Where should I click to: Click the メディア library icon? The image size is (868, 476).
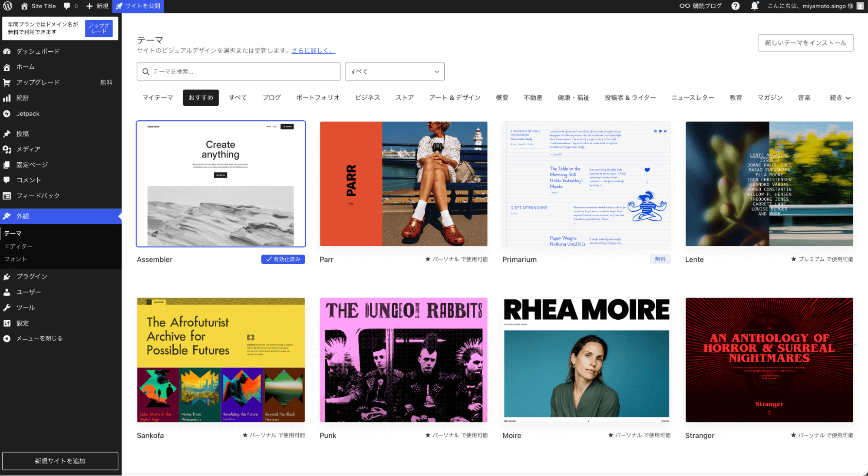click(7, 149)
